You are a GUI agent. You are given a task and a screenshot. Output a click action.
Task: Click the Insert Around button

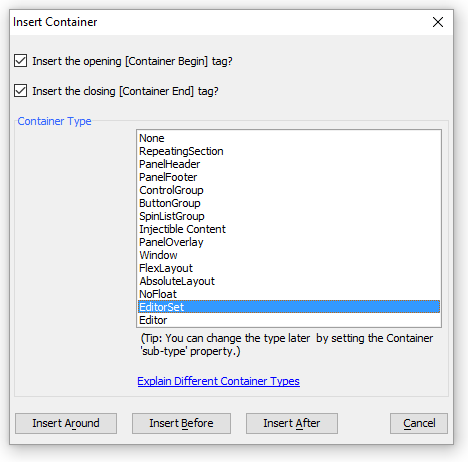tap(66, 423)
